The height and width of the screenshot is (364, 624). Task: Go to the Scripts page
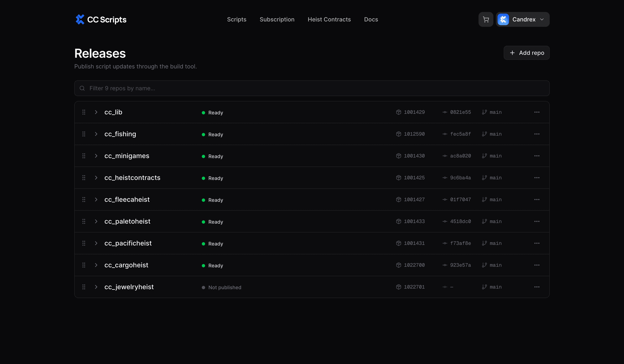coord(237,19)
